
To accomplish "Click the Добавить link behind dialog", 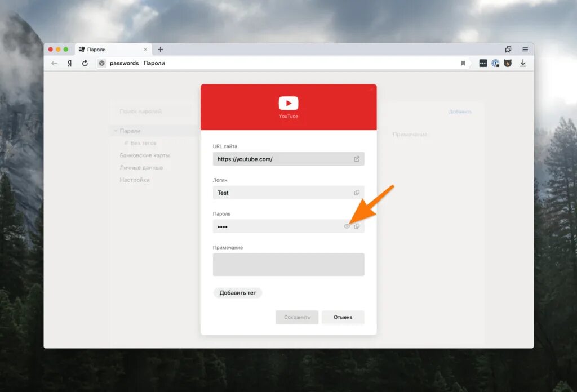I will 460,112.
